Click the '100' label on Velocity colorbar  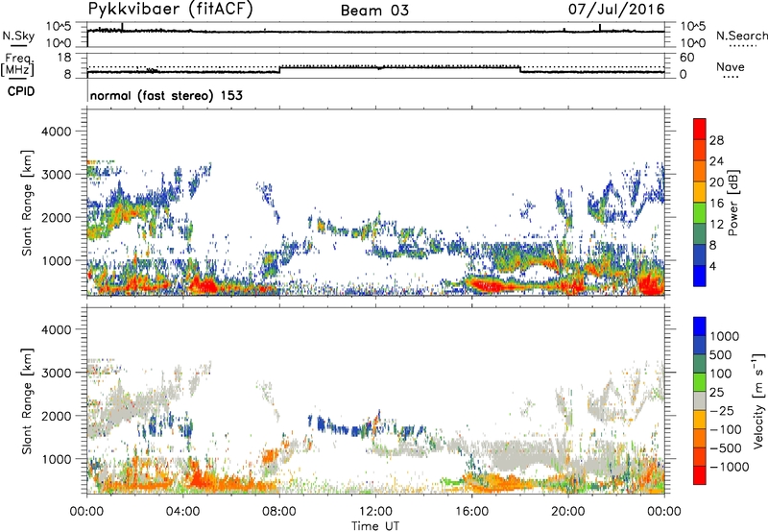[721, 374]
